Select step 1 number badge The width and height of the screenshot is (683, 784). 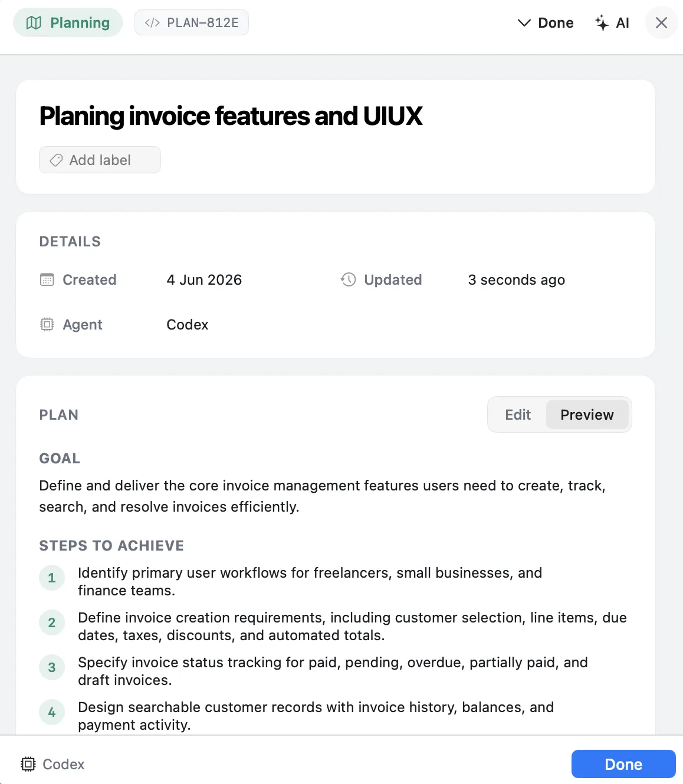(52, 578)
